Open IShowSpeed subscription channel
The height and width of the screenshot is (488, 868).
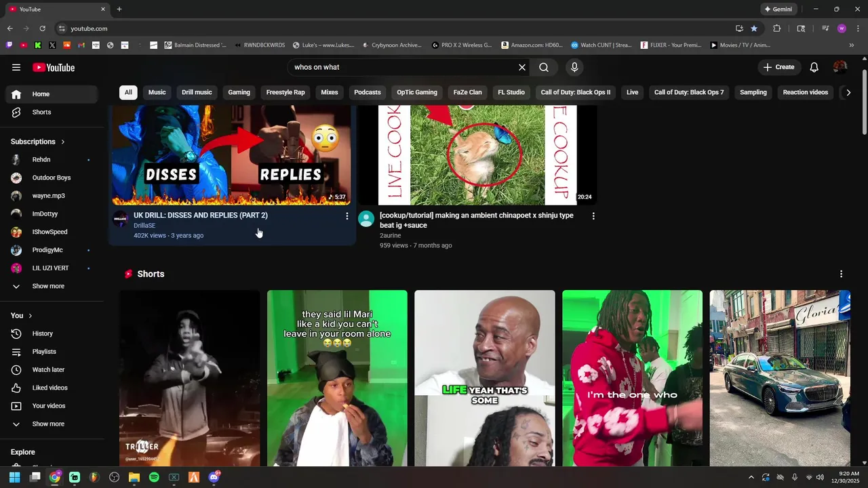[52, 232]
